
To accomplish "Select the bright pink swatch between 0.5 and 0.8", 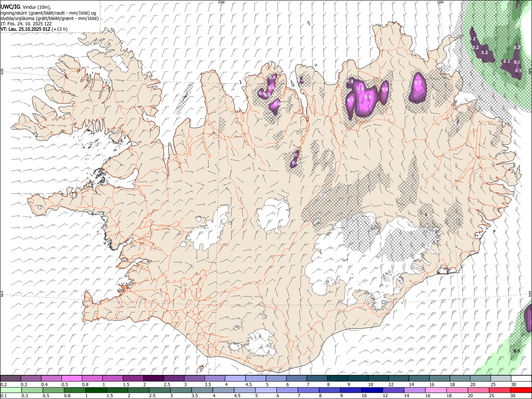I will click(x=72, y=379).
